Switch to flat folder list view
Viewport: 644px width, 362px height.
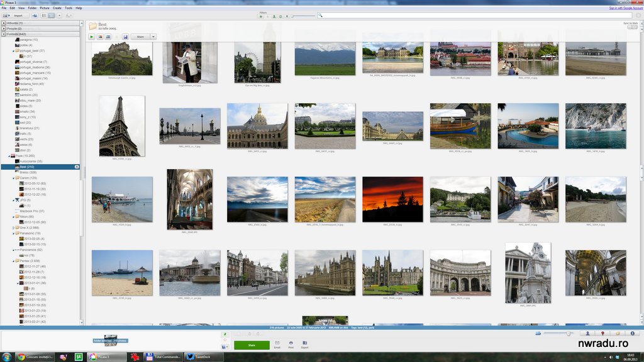tap(44, 16)
